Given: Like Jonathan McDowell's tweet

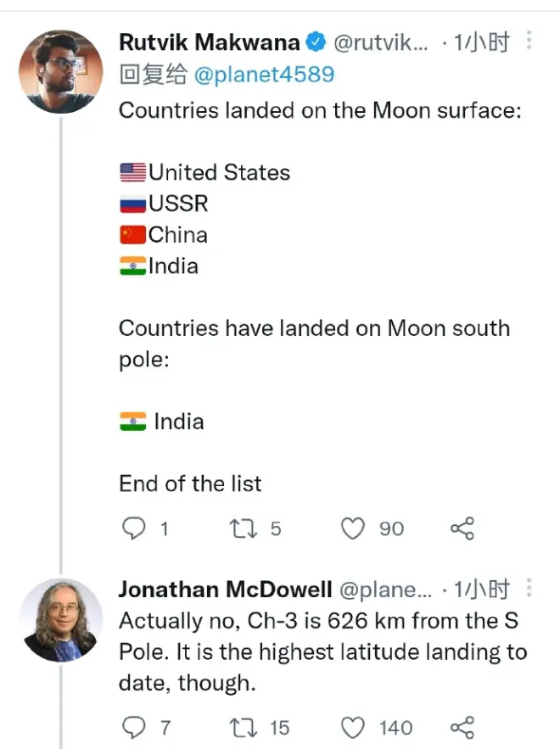Looking at the screenshot, I should (x=352, y=727).
